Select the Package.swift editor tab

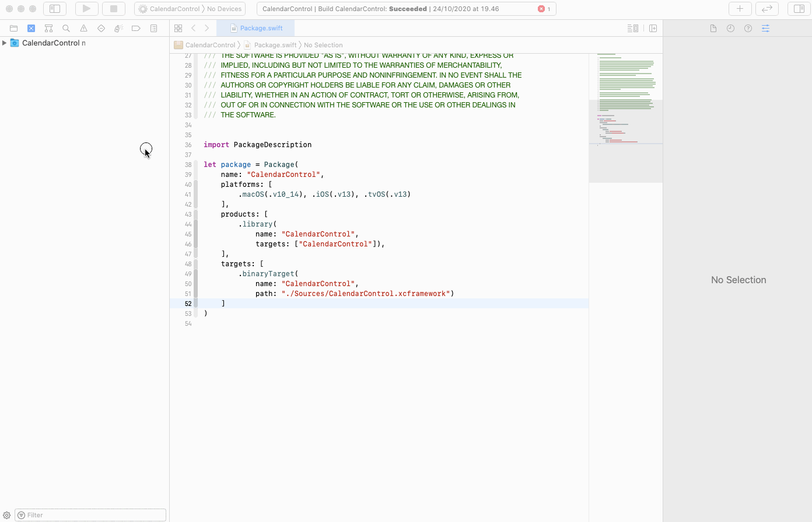[x=256, y=28]
